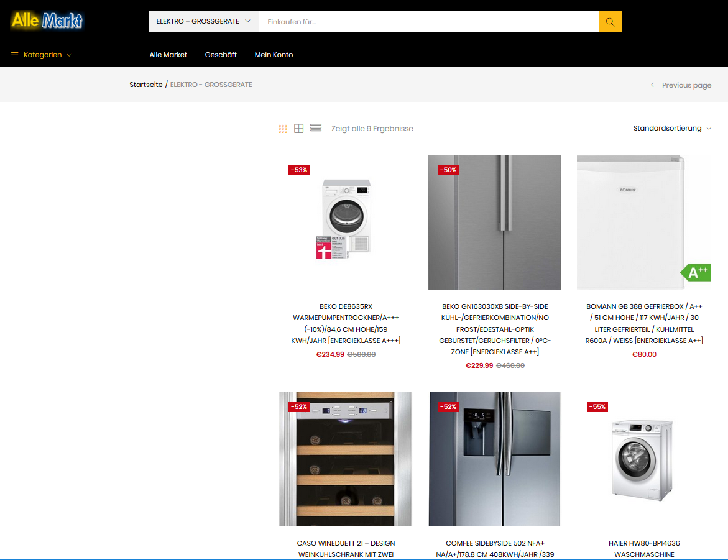This screenshot has width=728, height=560.
Task: Go to Startseite breadcrumb link
Action: (145, 85)
